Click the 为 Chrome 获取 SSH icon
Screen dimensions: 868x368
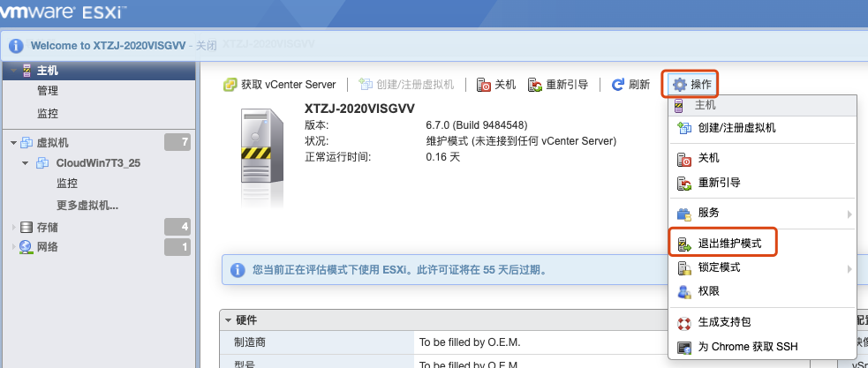(x=684, y=348)
